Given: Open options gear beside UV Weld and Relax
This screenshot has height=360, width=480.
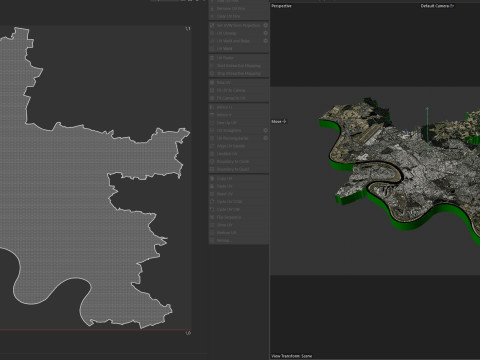Looking at the screenshot, I should click(266, 41).
